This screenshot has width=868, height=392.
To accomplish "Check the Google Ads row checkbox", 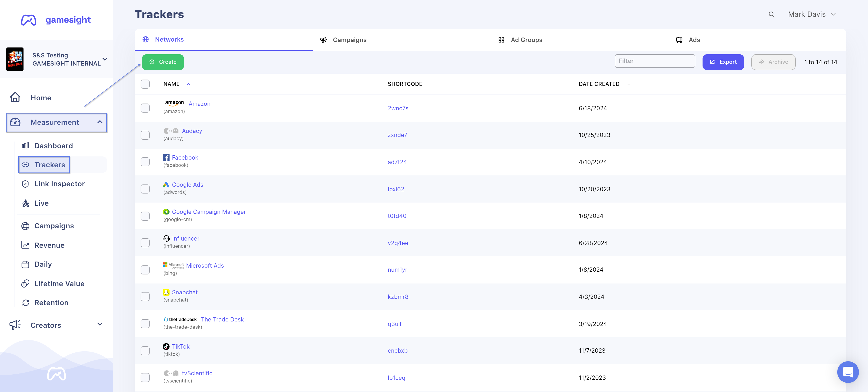I will pyautogui.click(x=145, y=189).
